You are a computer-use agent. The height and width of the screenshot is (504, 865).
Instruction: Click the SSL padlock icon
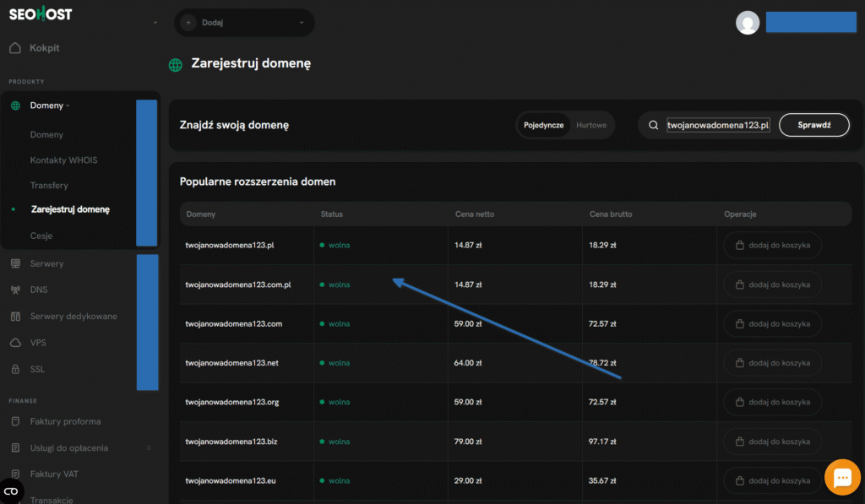tap(15, 369)
